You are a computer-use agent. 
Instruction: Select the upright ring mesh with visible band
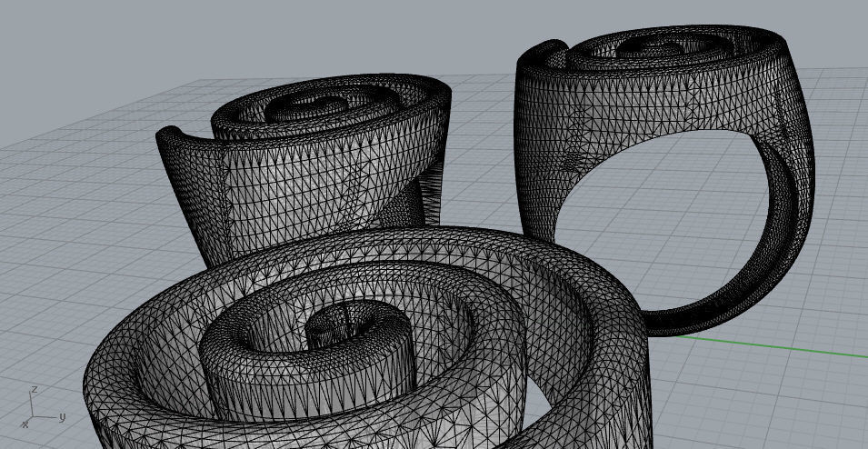coord(664,180)
